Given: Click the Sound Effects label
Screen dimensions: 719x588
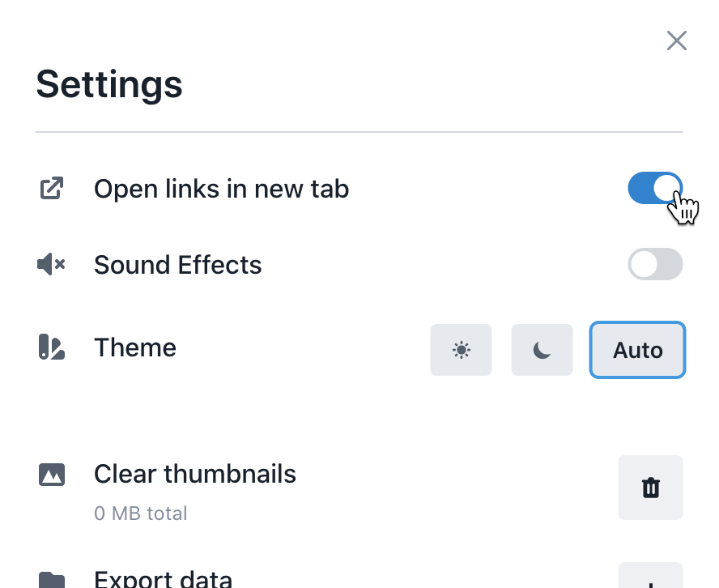Looking at the screenshot, I should point(177,265).
